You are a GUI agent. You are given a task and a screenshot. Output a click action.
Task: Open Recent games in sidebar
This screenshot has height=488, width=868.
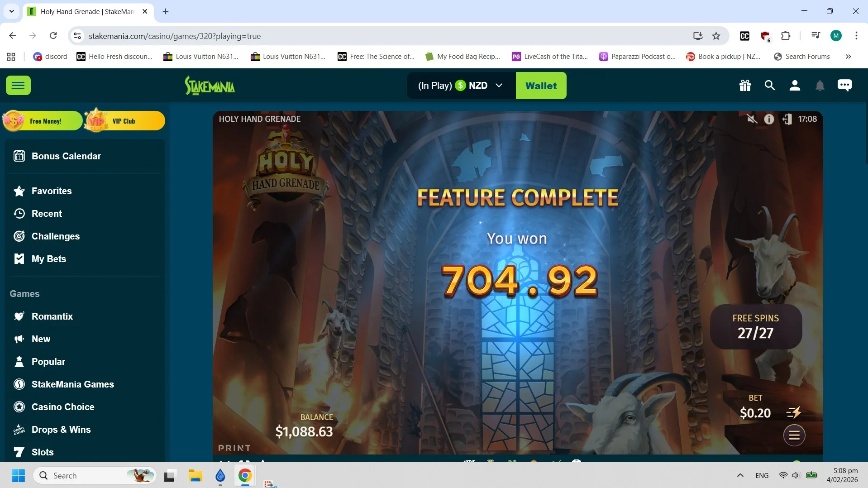[x=47, y=214]
